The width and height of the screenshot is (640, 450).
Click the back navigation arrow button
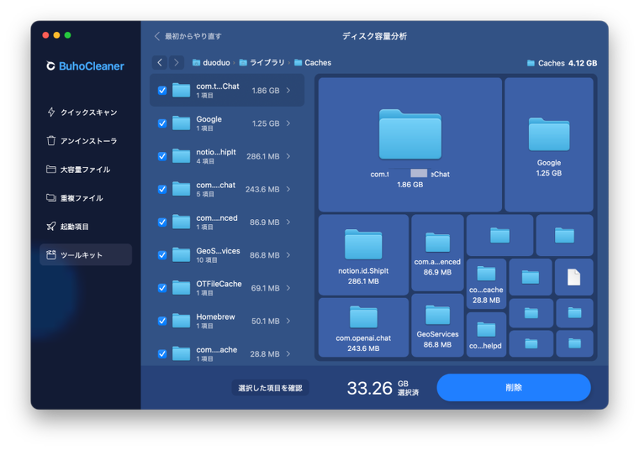coord(160,62)
